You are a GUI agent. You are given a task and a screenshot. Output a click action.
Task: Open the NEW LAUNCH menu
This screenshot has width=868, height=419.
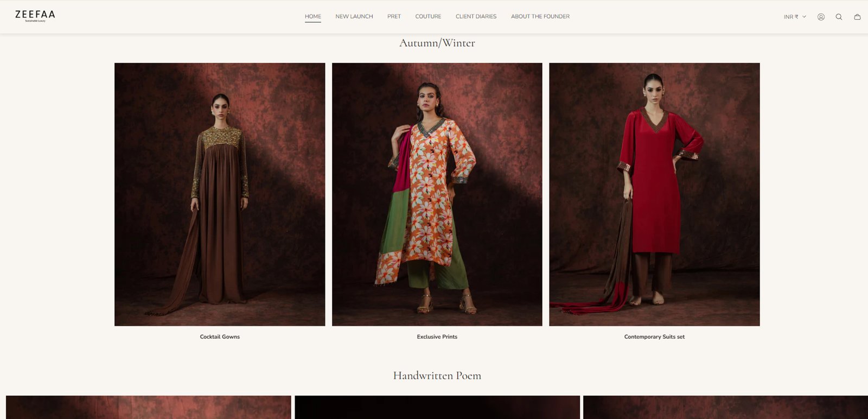(x=354, y=16)
